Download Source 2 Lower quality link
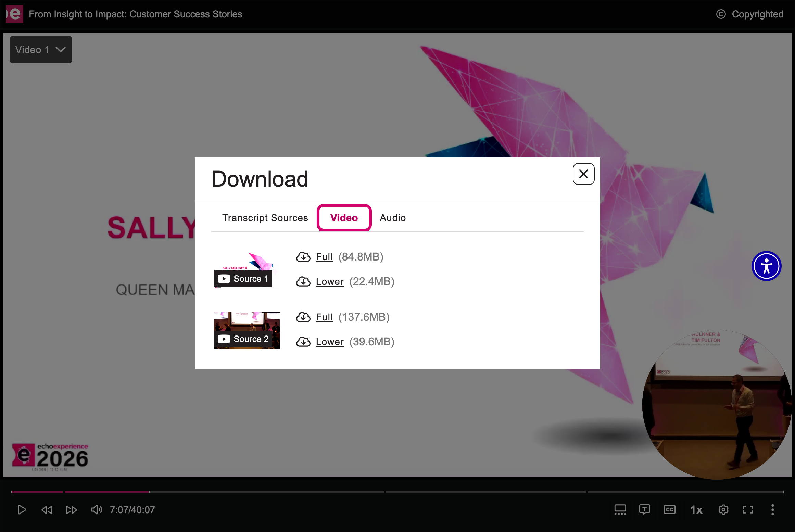Image resolution: width=795 pixels, height=532 pixels. (330, 342)
